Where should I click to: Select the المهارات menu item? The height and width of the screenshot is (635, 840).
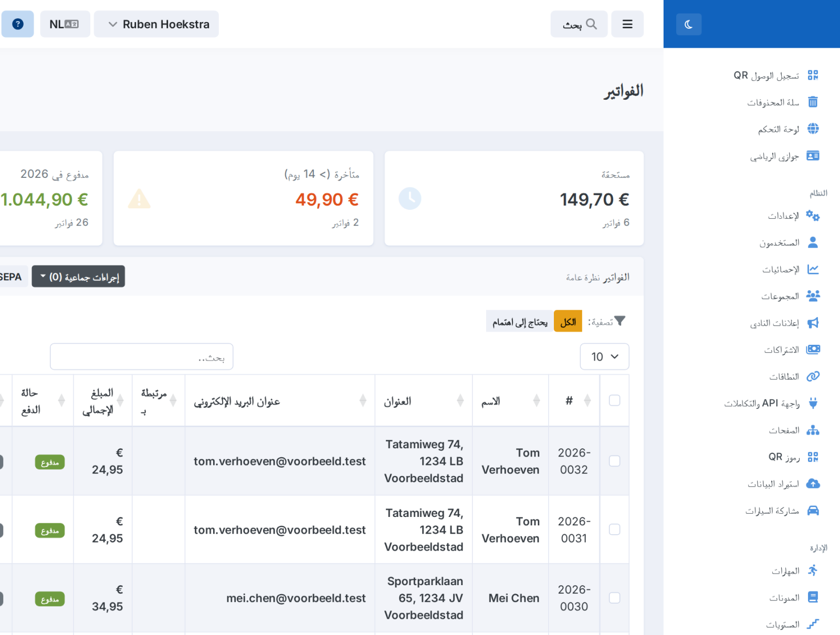click(x=795, y=570)
